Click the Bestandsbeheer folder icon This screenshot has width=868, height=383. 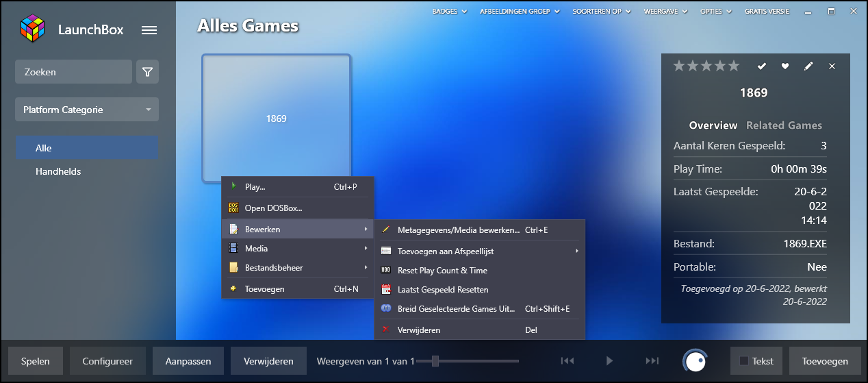tap(233, 267)
